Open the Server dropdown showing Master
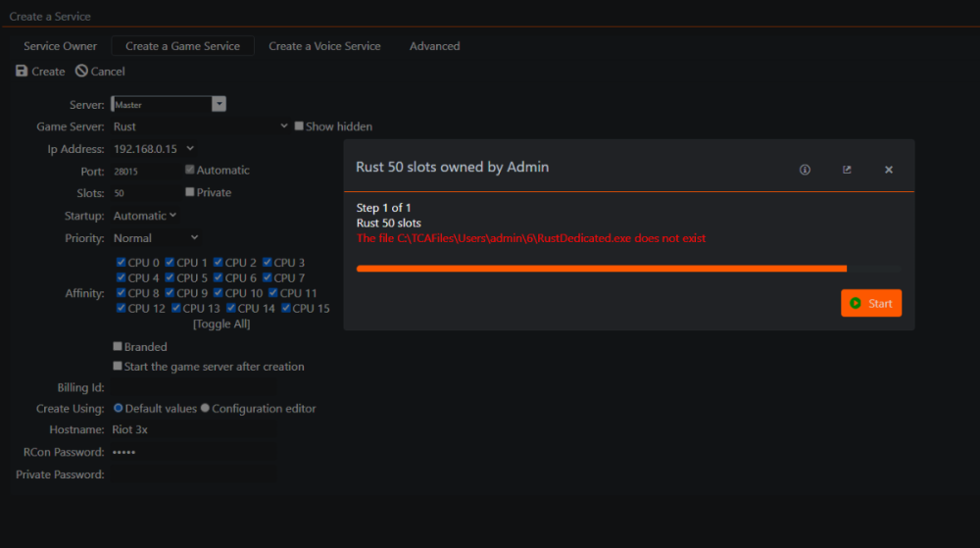The image size is (980, 548). click(219, 104)
